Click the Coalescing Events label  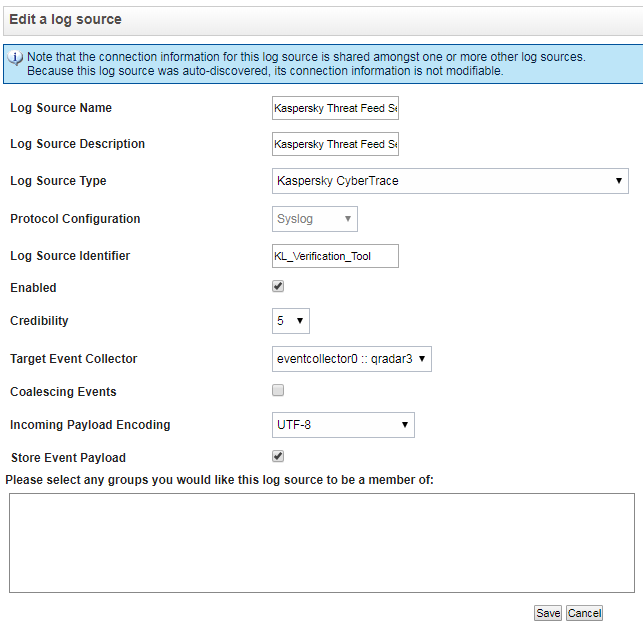[x=63, y=392]
